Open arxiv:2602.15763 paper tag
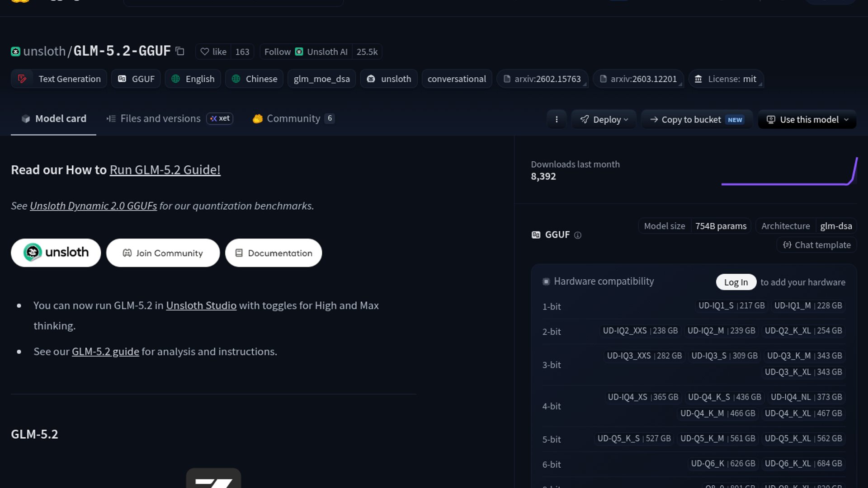The width and height of the screenshot is (868, 488). click(x=542, y=79)
